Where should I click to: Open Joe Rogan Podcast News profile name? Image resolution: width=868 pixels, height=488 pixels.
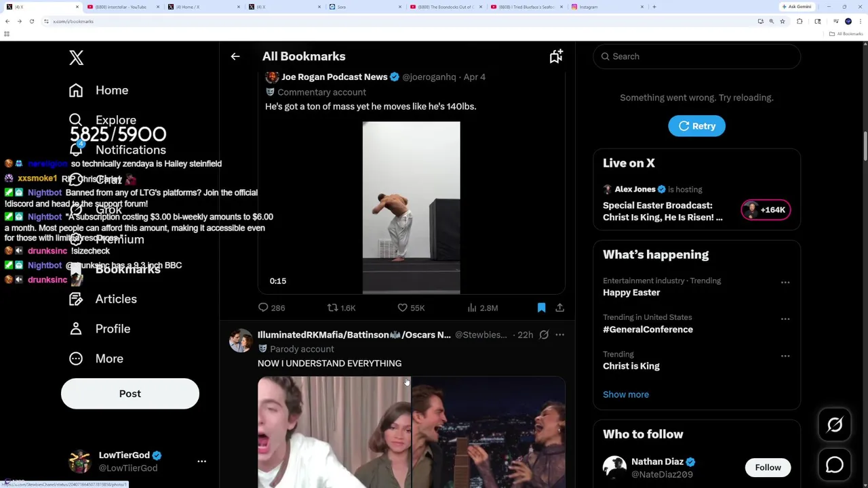pyautogui.click(x=334, y=77)
